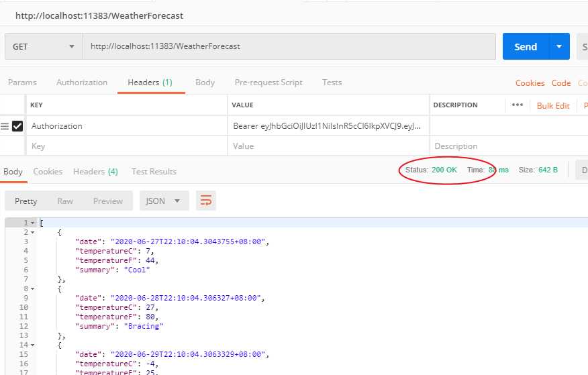Collapse the JSON array at line 1
The width and height of the screenshot is (588, 375).
[x=33, y=223]
